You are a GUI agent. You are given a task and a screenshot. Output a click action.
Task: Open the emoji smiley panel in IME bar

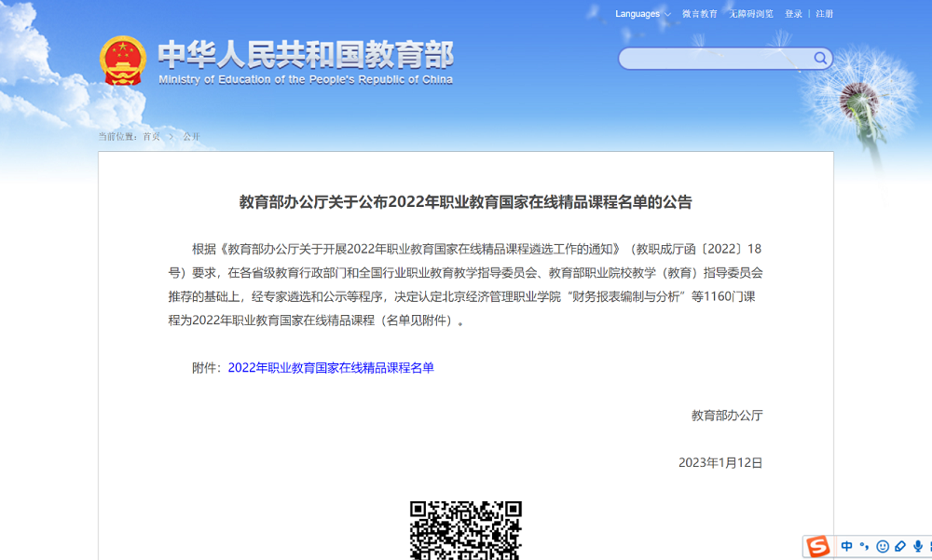[883, 547]
